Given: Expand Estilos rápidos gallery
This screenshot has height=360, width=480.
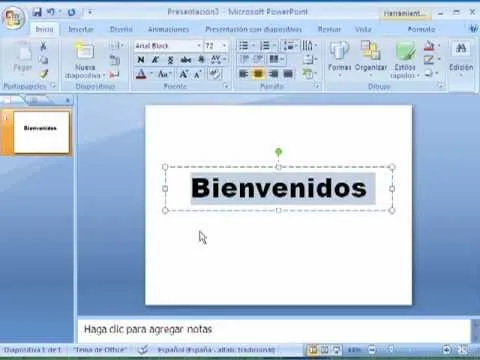Looking at the screenshot, I should click(405, 60).
